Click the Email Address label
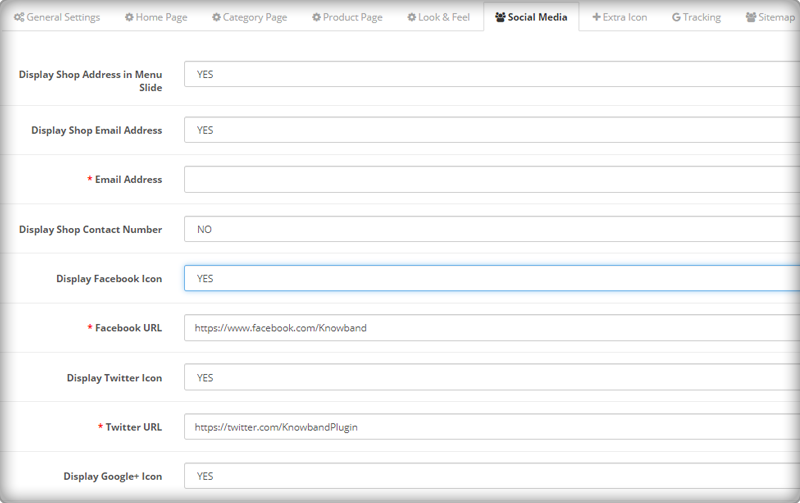Viewport: 800px width, 503px height. [129, 180]
